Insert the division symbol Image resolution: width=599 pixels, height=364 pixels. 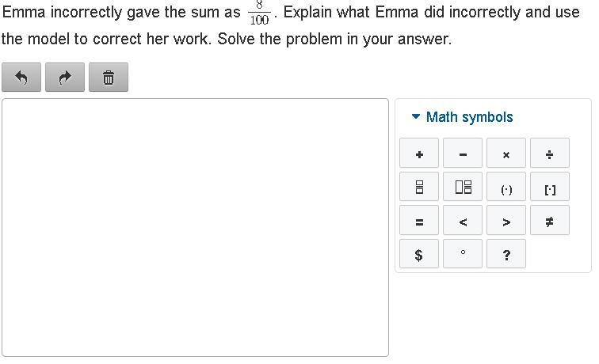pos(550,153)
